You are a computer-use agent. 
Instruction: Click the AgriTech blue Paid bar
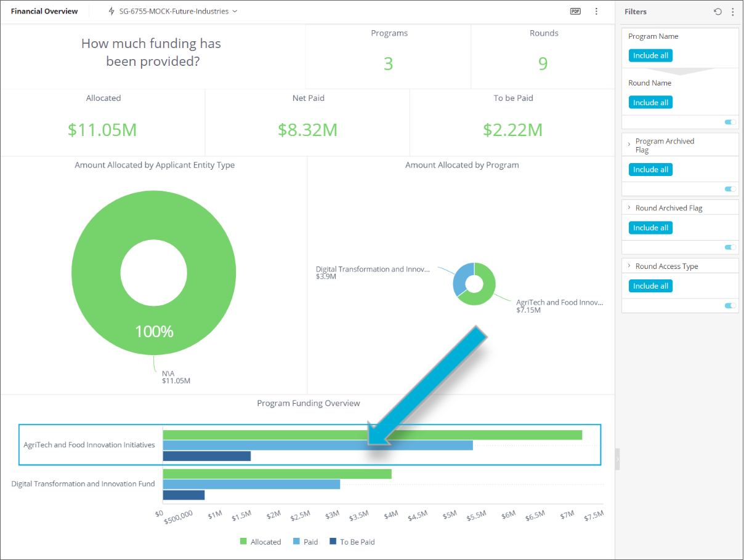click(277, 445)
